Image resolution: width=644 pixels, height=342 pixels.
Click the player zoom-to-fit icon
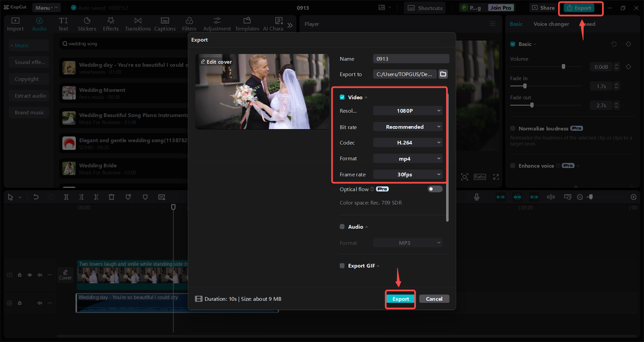pyautogui.click(x=464, y=177)
